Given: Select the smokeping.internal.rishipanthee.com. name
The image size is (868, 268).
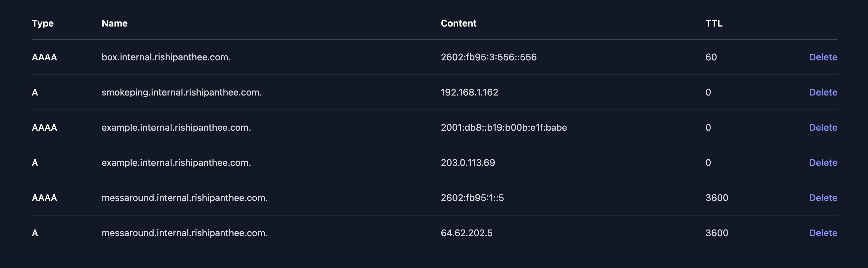Looking at the screenshot, I should (x=182, y=92).
